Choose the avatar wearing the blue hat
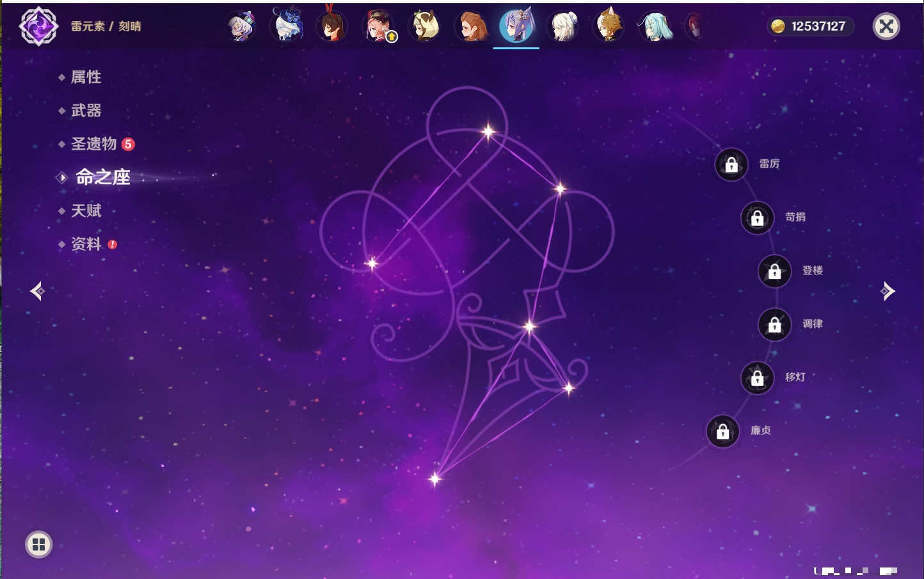 (287, 26)
